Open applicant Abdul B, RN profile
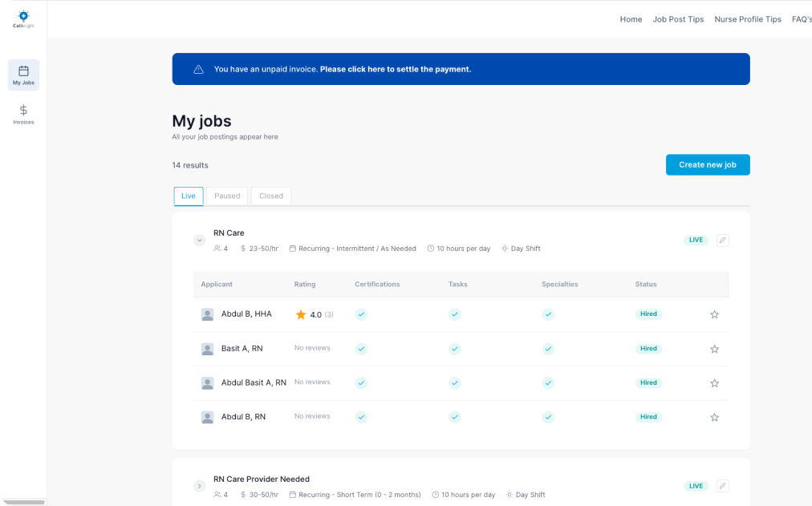The width and height of the screenshot is (812, 506). [x=243, y=417]
